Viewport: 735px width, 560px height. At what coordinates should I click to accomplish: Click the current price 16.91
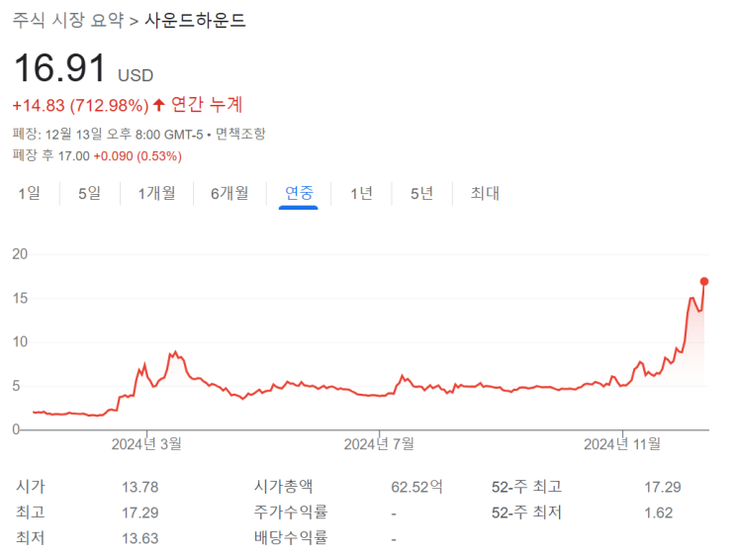click(60, 68)
